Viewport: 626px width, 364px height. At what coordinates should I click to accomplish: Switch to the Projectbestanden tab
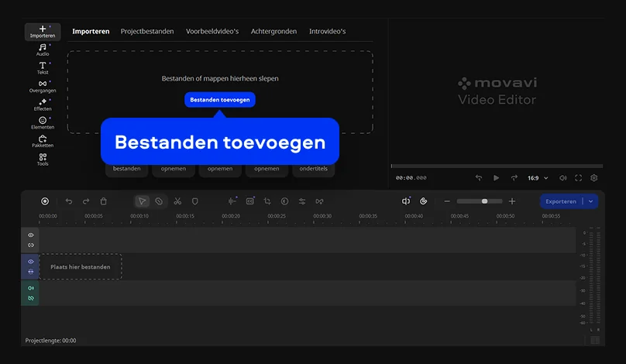[147, 32]
